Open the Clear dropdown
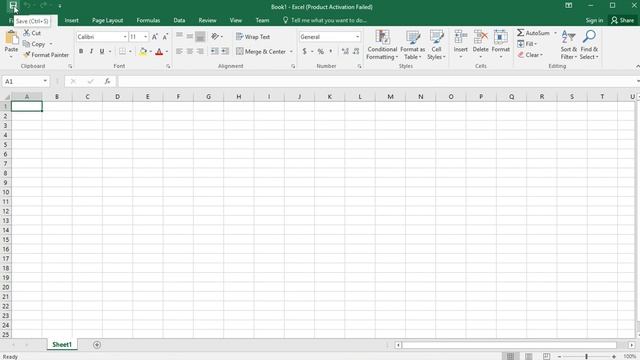 click(530, 55)
